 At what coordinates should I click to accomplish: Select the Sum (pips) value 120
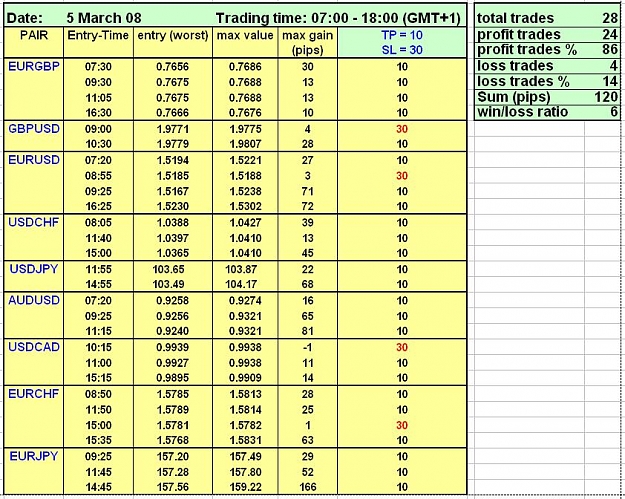606,97
